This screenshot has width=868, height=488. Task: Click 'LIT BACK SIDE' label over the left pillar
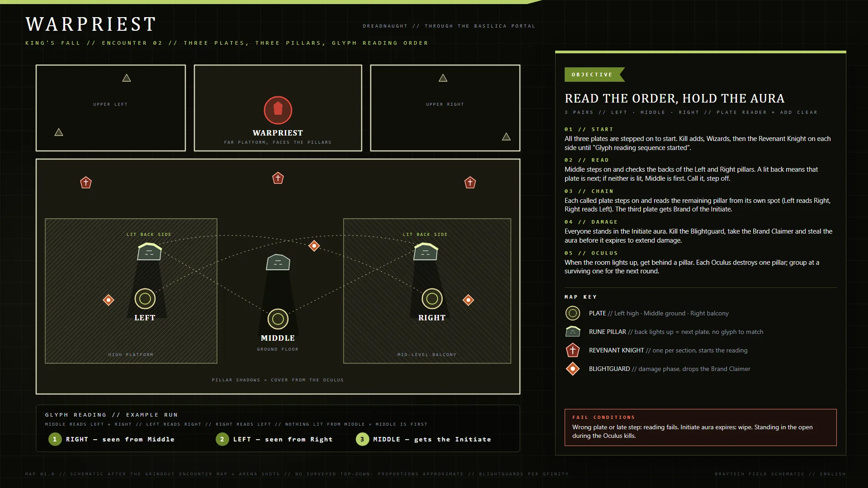pyautogui.click(x=149, y=235)
